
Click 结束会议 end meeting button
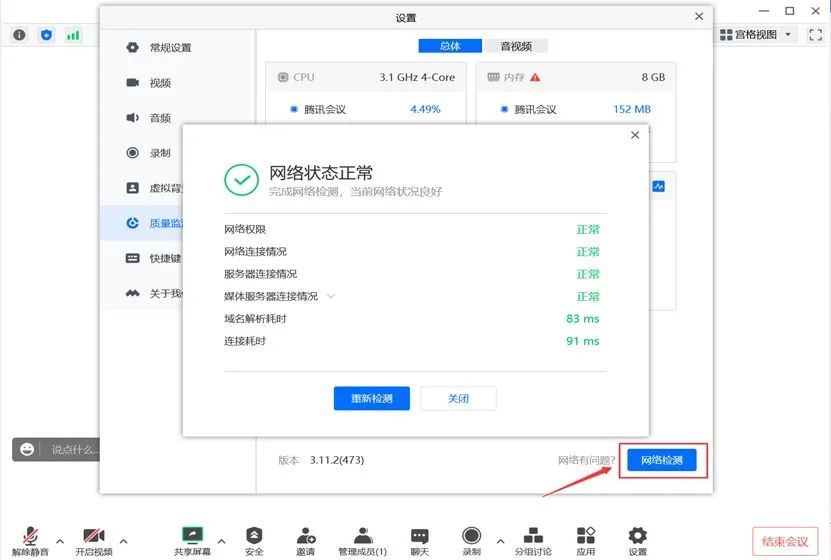(x=785, y=541)
